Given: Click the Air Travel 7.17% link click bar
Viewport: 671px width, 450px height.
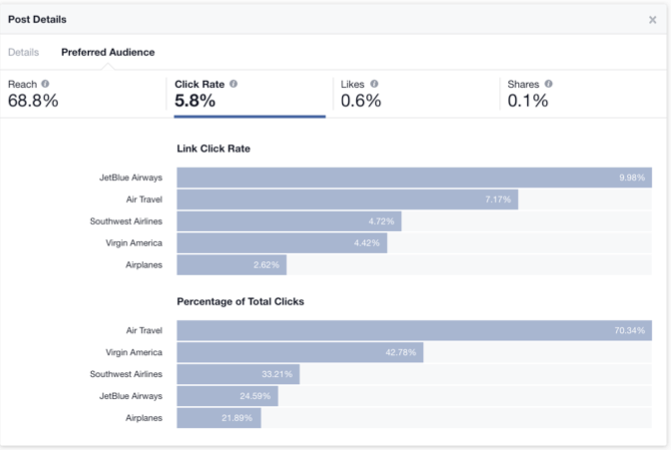Looking at the screenshot, I should [347, 199].
